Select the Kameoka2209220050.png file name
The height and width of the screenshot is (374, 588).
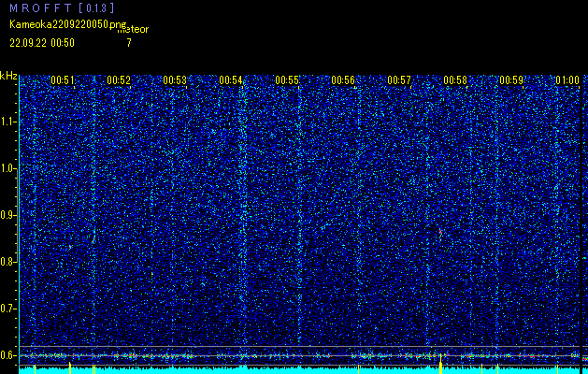click(68, 24)
